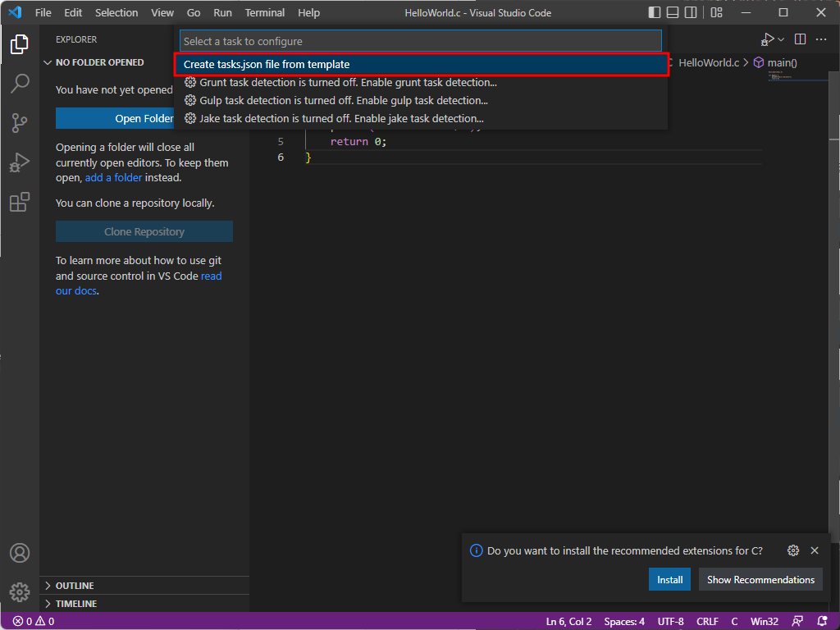Open the Extensions view icon
This screenshot has height=630, width=840.
[20, 202]
